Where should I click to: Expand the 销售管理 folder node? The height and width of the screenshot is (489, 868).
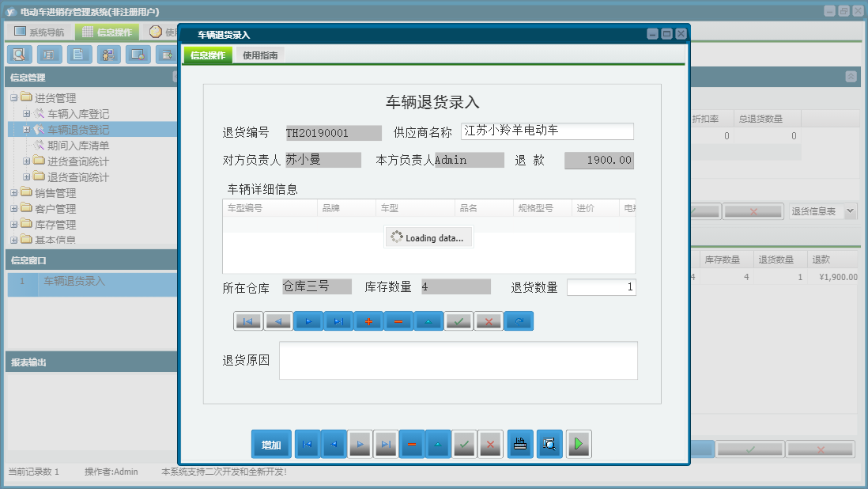coord(14,193)
